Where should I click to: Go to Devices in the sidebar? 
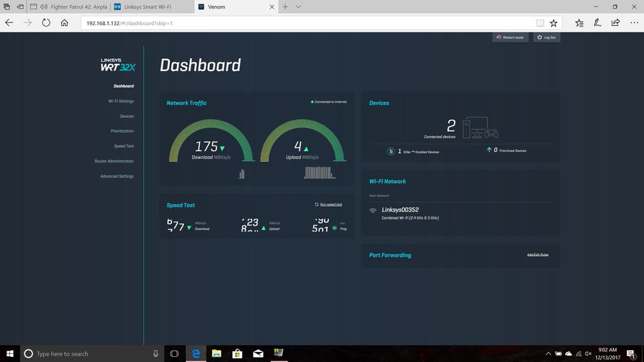click(x=127, y=117)
